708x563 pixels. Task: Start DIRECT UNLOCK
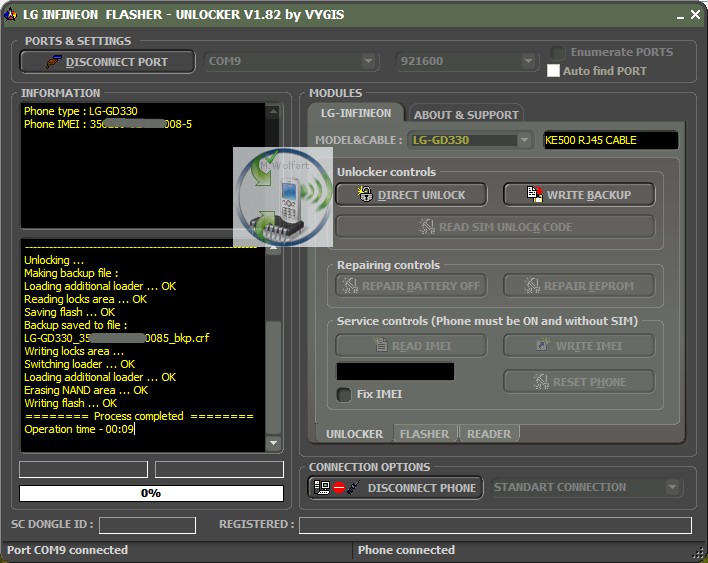[411, 195]
